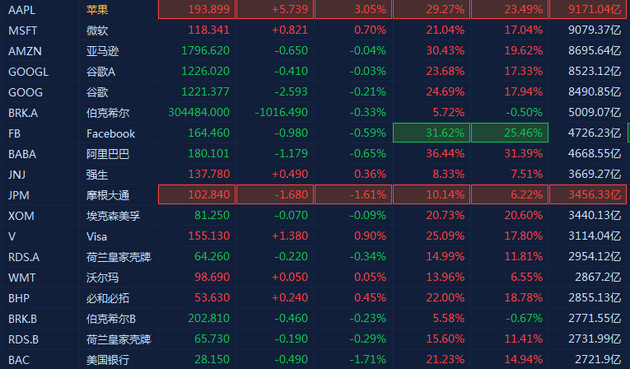
Task: Open the GOOG 谷歌 row
Action: coord(315,92)
